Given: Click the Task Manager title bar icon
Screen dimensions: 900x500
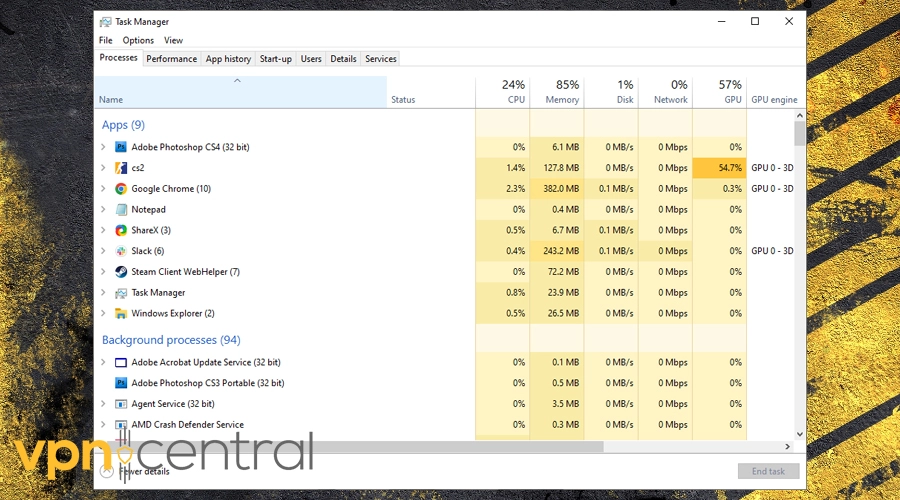Looking at the screenshot, I should pyautogui.click(x=106, y=22).
